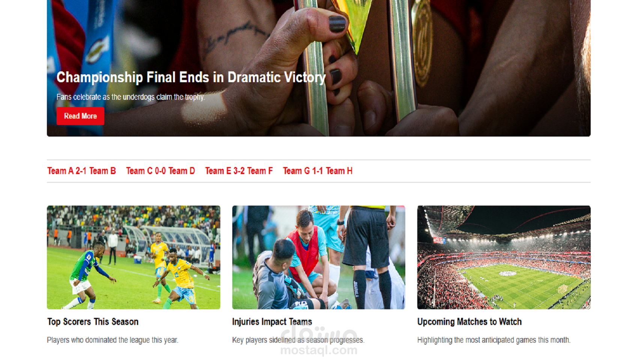Image resolution: width=638 pixels, height=364 pixels.
Task: Select the Team A 2-1 Team B score
Action: [81, 171]
